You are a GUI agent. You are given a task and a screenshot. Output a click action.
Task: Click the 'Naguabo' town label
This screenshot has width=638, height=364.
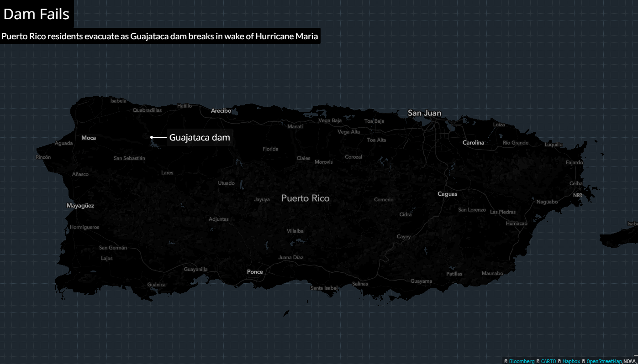click(547, 202)
